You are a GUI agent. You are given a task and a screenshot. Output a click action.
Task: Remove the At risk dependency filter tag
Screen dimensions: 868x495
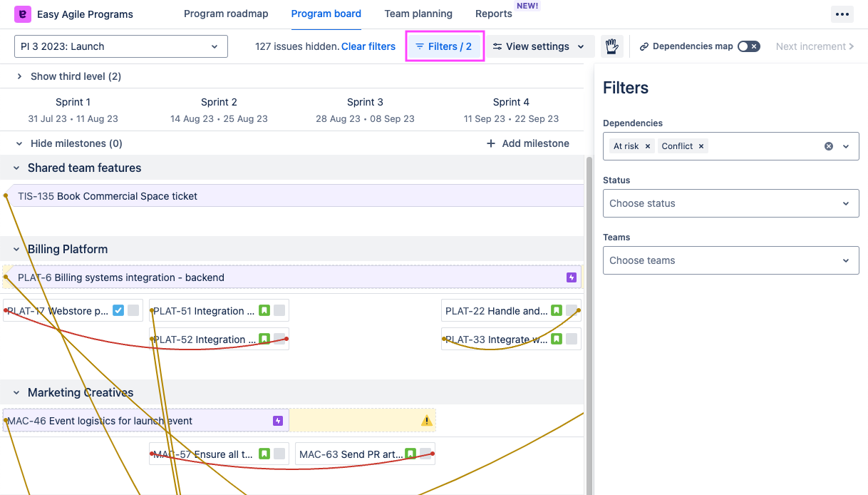click(647, 146)
